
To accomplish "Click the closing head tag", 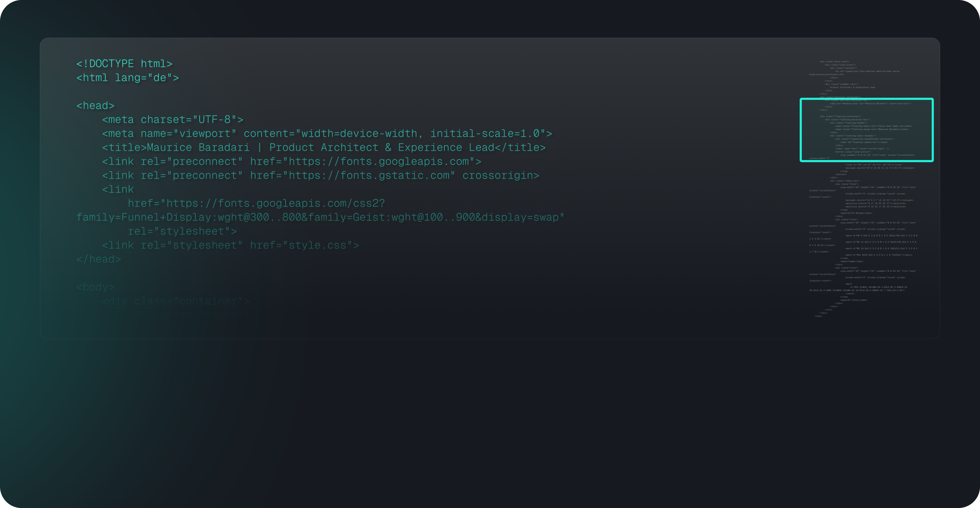I will point(98,259).
